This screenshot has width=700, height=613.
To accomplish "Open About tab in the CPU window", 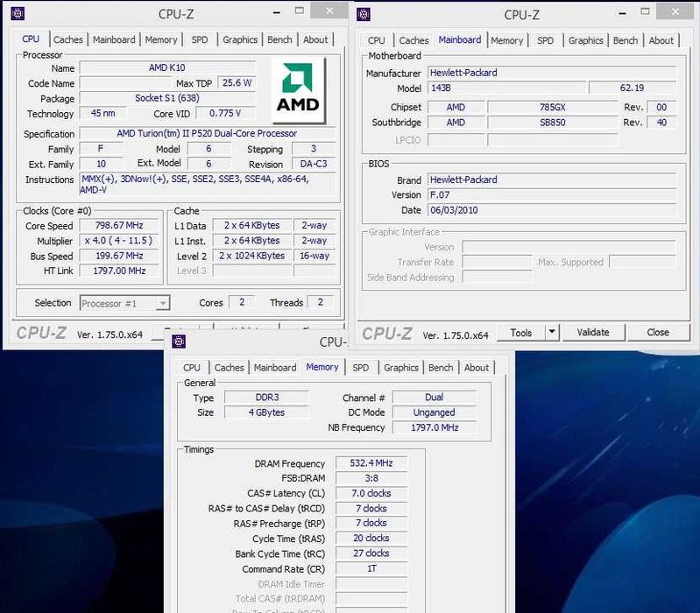I will coord(315,39).
